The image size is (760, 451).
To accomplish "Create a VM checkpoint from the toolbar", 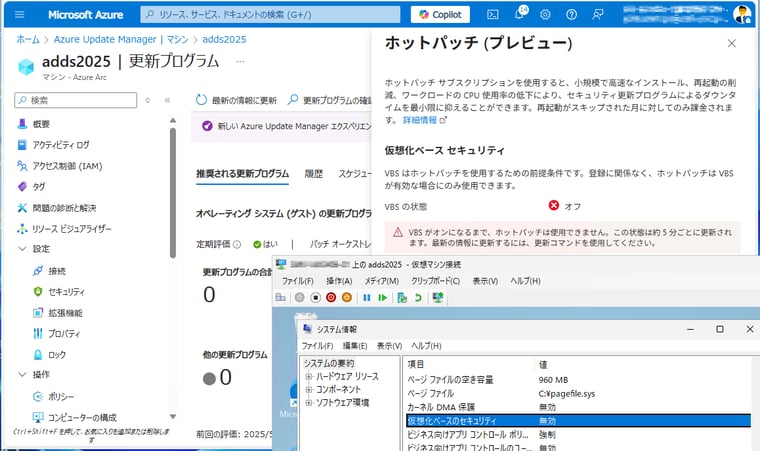I will point(402,297).
